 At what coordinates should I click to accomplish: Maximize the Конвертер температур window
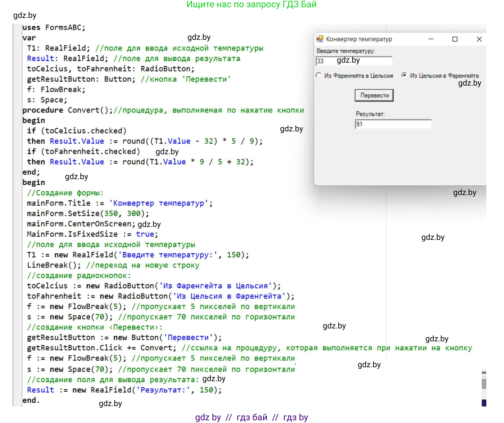pos(455,39)
